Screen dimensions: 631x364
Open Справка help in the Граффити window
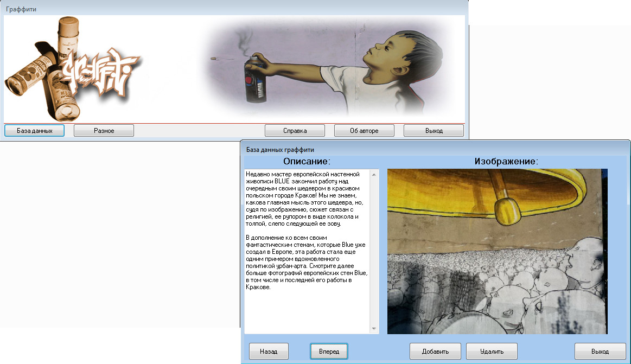point(295,131)
